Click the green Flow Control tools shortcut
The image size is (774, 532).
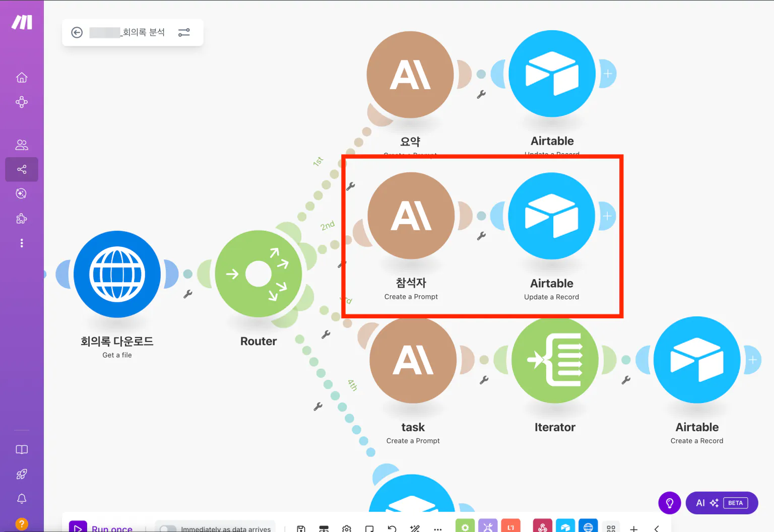coord(465,525)
